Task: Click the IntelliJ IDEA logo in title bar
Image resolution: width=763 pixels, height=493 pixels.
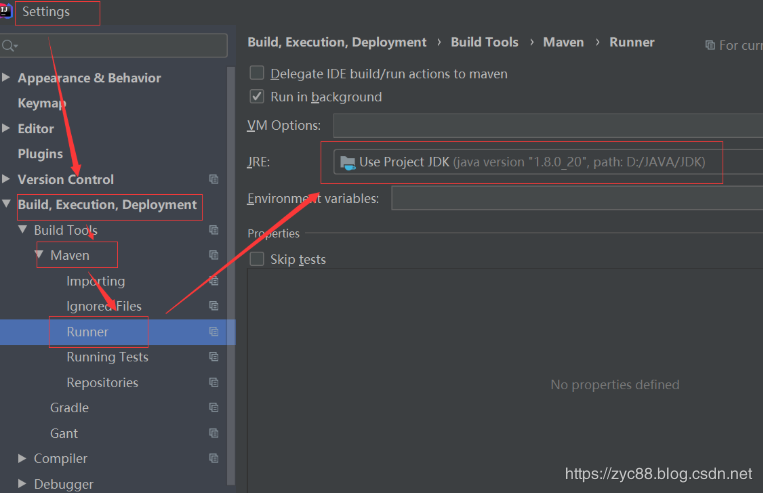Action: (7, 11)
